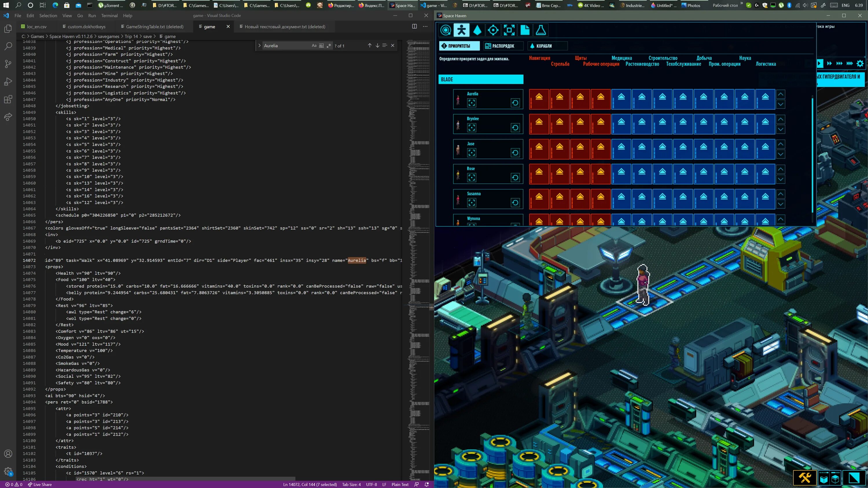868x488 pixels.
Task: Jump to the next match in find widget
Action: click(377, 45)
